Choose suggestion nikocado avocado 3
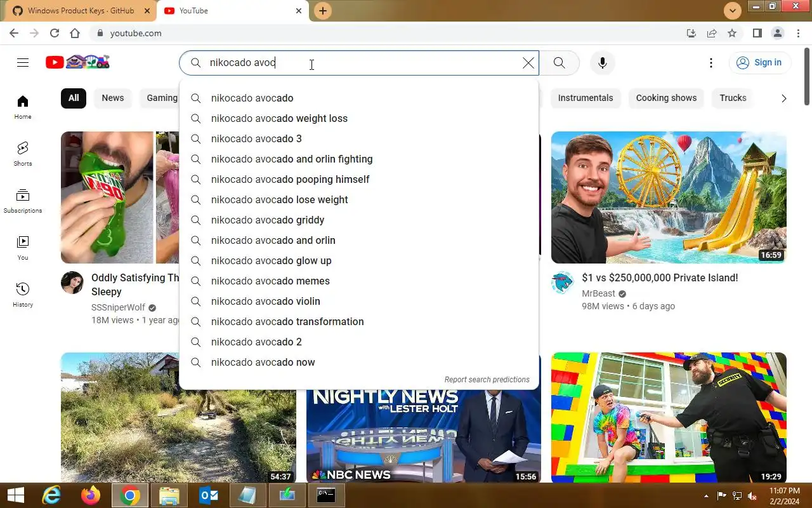Image resolution: width=812 pixels, height=508 pixels. [x=359, y=138]
